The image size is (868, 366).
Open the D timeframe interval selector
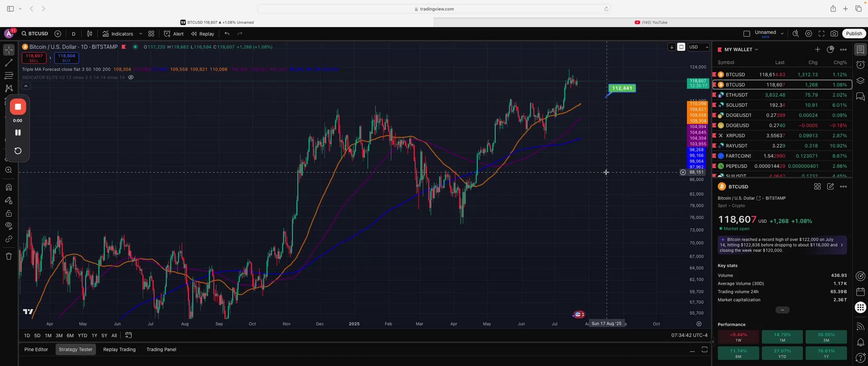(x=74, y=34)
